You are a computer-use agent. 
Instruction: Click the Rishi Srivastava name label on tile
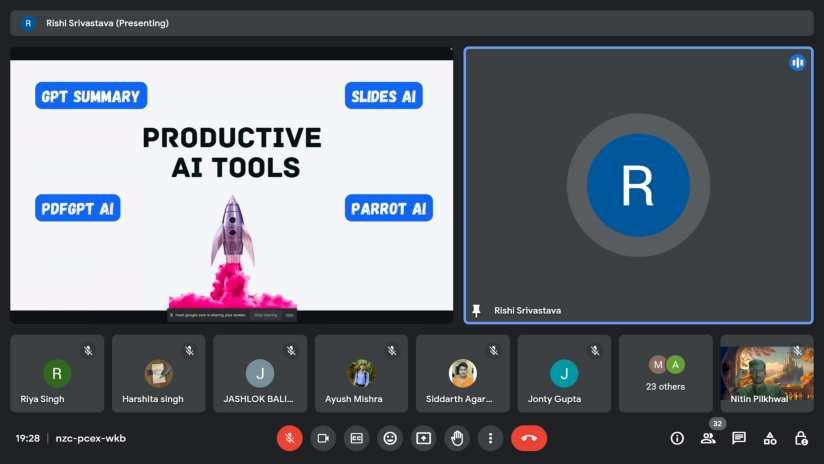click(x=527, y=311)
